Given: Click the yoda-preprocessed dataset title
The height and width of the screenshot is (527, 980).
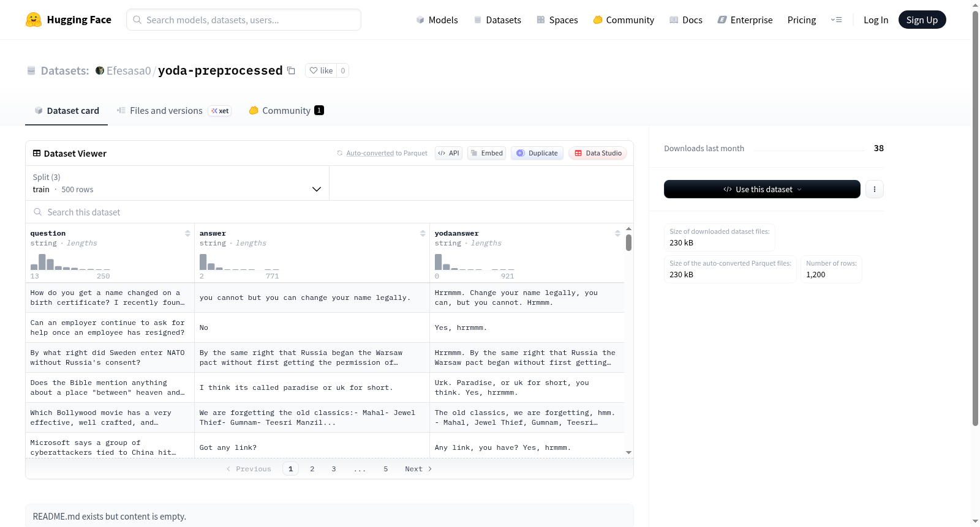Looking at the screenshot, I should tap(221, 70).
